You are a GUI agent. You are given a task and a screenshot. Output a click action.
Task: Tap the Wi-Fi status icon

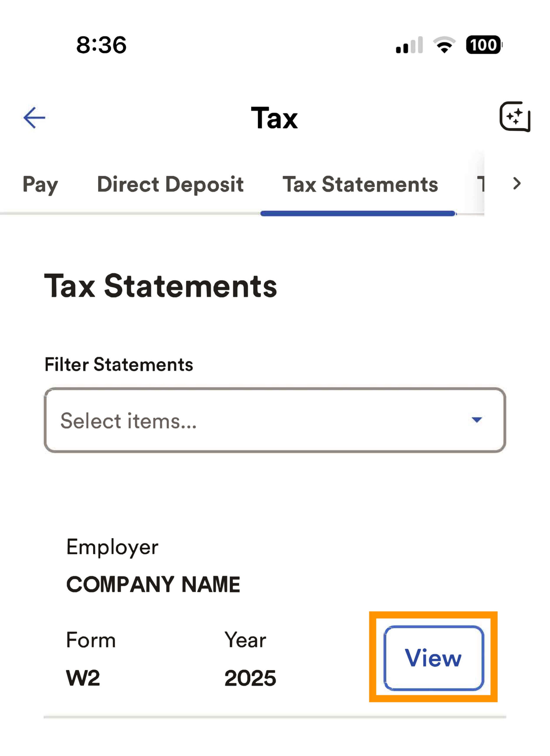[x=444, y=45]
